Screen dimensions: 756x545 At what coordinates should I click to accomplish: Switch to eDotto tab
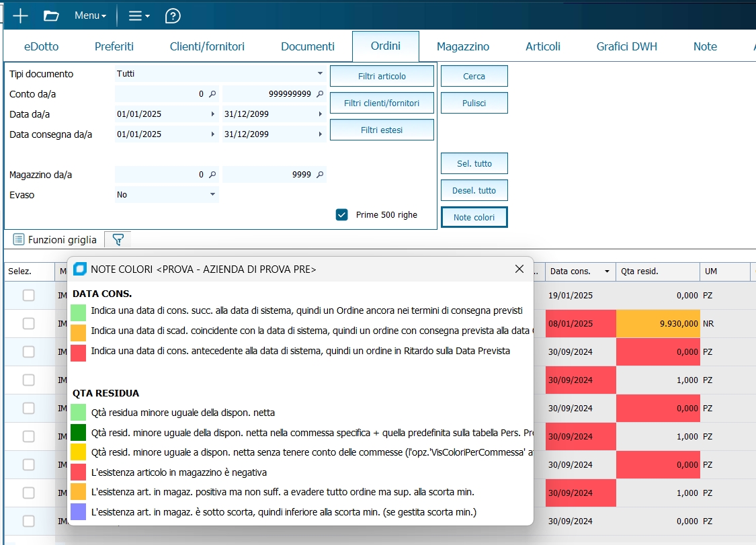pyautogui.click(x=42, y=46)
